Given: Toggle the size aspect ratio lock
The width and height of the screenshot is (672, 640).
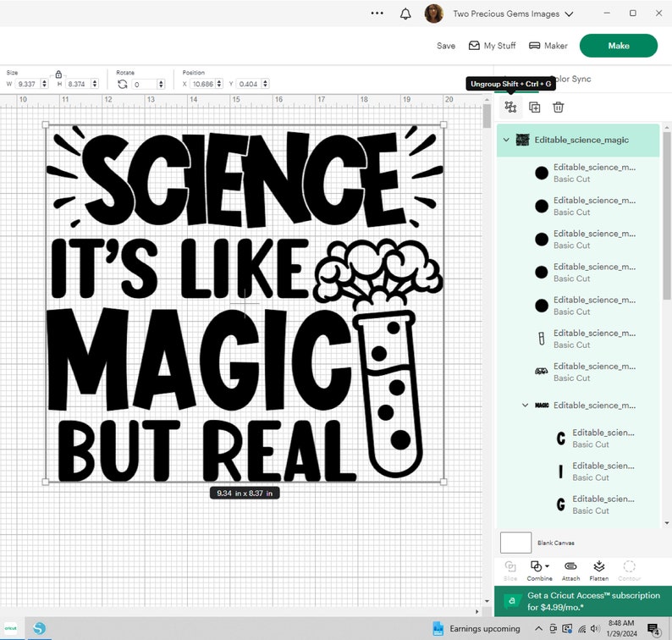Looking at the screenshot, I should coord(58,74).
